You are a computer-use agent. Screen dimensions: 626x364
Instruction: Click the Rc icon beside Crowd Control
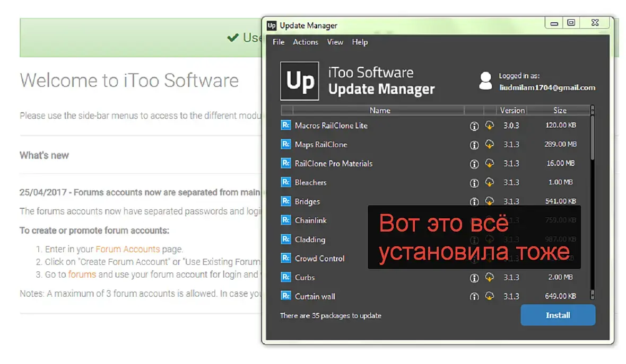coord(286,258)
